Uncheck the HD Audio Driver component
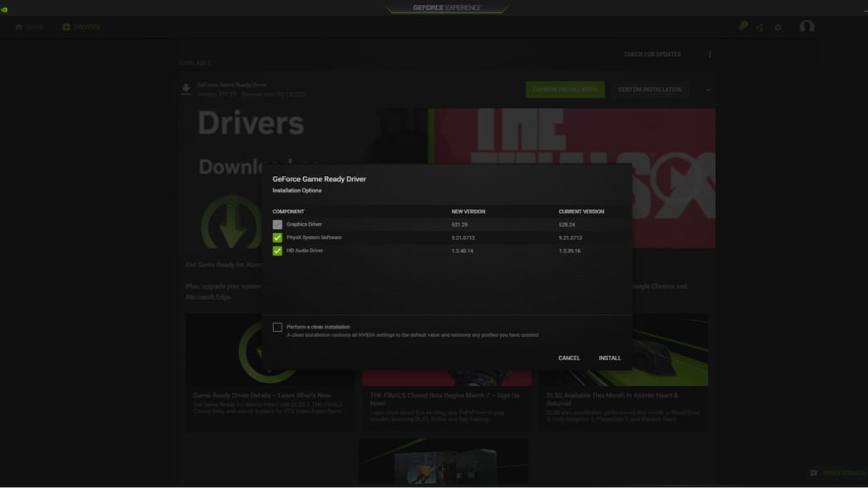 [x=277, y=250]
